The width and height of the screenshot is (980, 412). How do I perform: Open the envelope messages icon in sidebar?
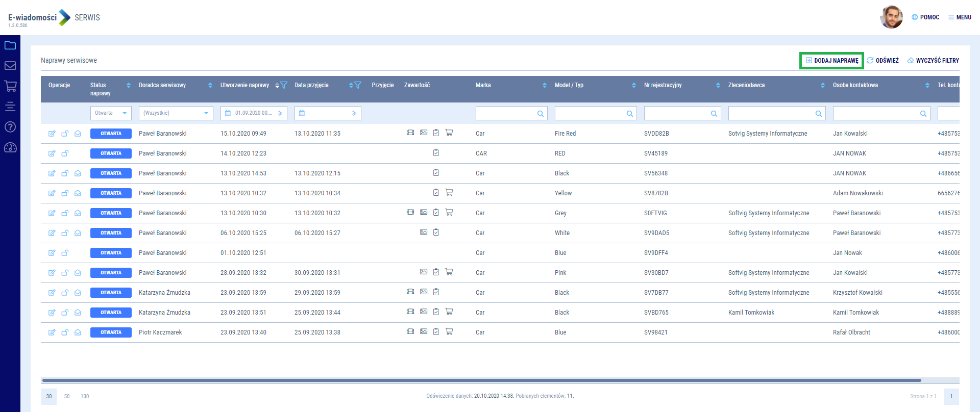pyautogui.click(x=10, y=66)
